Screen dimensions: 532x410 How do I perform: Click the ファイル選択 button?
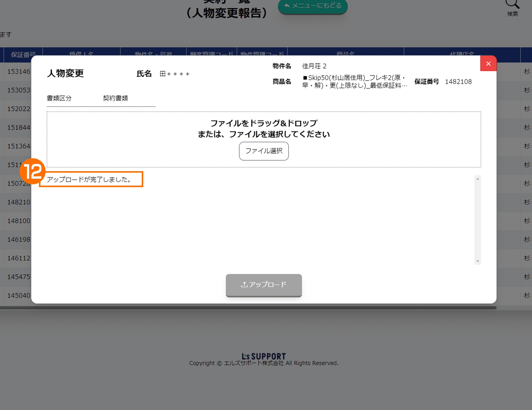click(x=264, y=151)
